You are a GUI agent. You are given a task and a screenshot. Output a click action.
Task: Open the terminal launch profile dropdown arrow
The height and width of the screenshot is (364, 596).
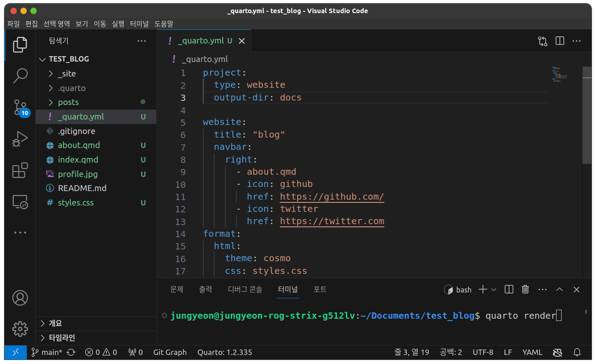[494, 290]
